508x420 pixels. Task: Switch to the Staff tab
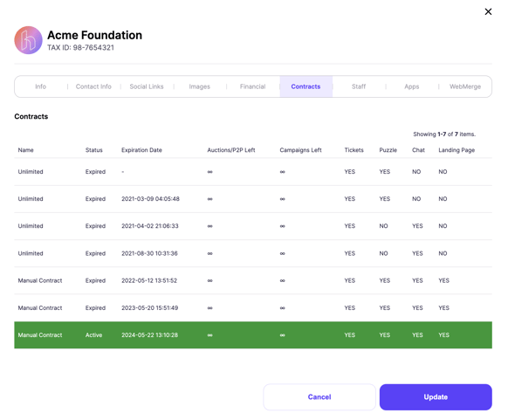[359, 86]
